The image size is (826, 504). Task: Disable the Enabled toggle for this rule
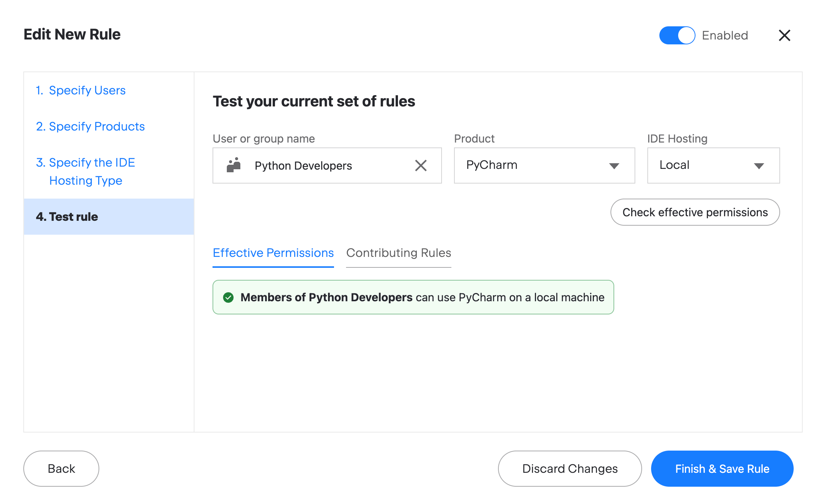(677, 35)
